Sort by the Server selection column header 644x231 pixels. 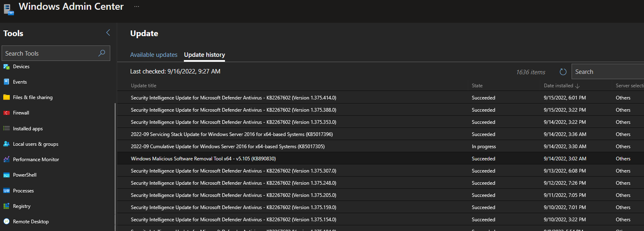click(x=630, y=86)
